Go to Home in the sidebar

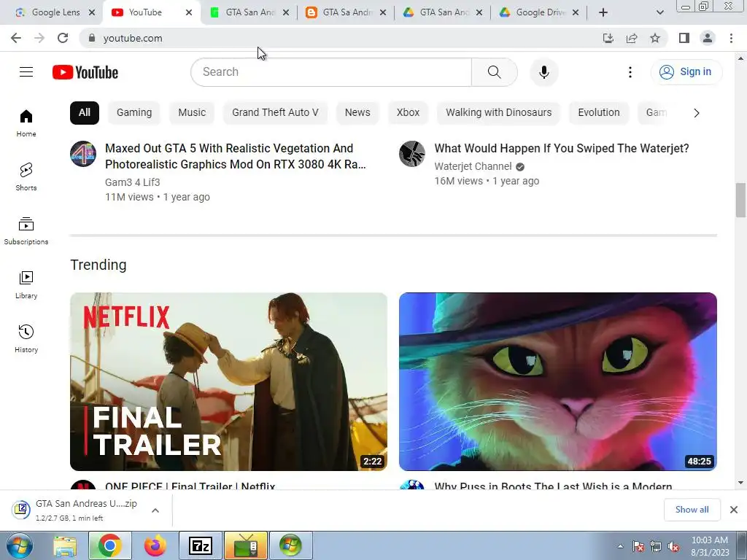click(26, 123)
